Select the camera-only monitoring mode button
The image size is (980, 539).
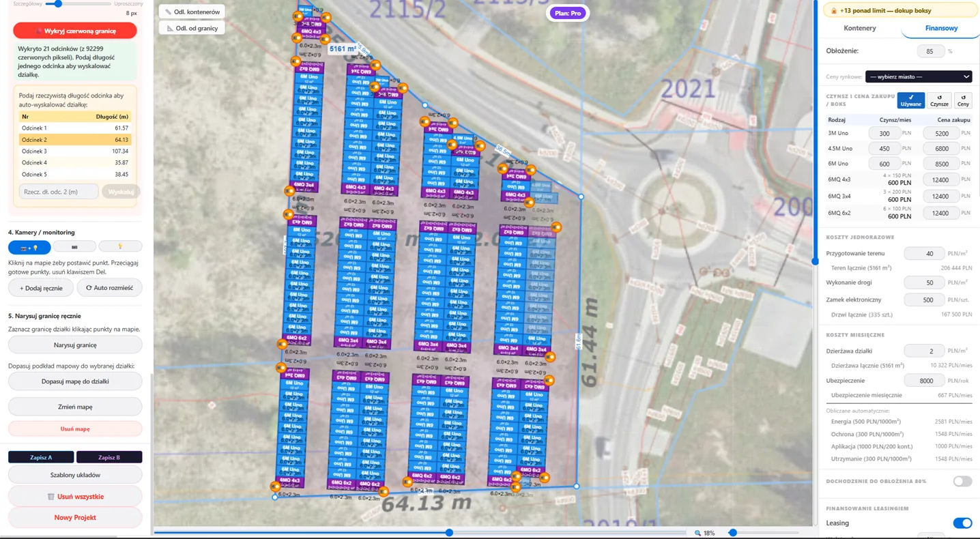(74, 247)
